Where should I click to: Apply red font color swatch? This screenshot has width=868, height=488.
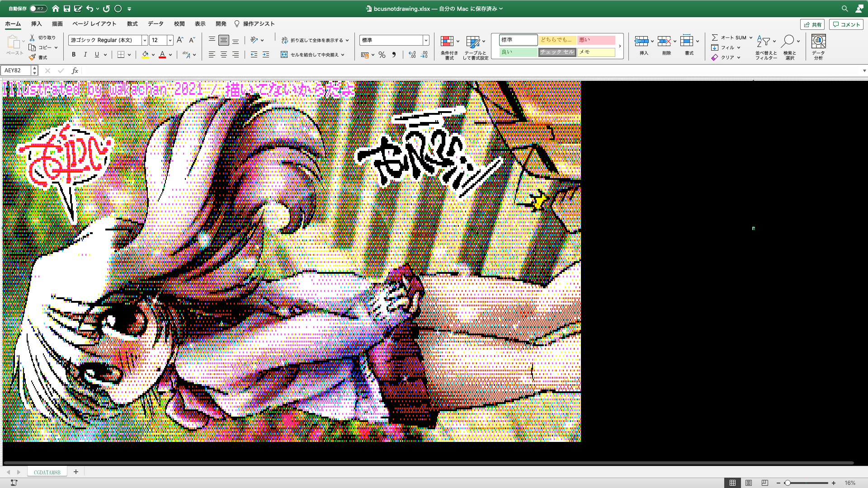click(162, 55)
